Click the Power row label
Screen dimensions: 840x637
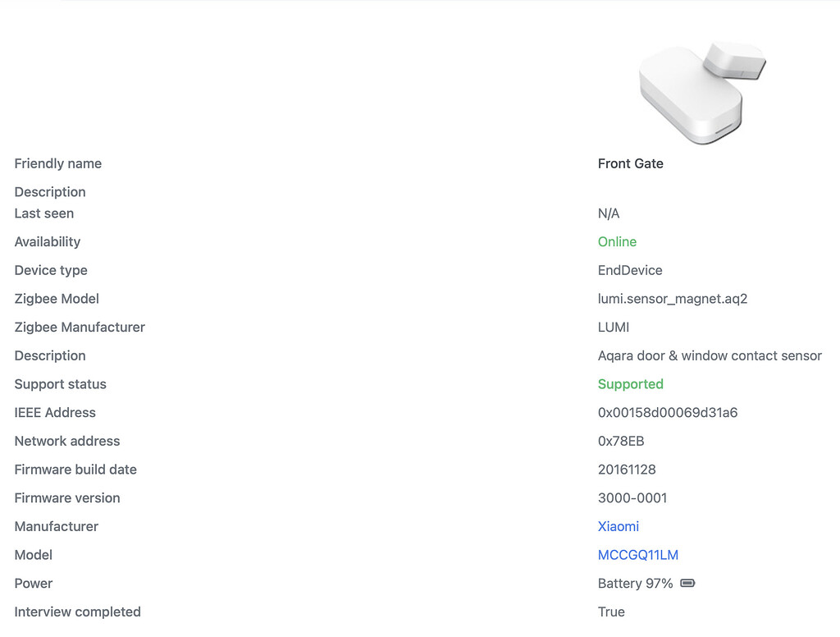point(34,583)
